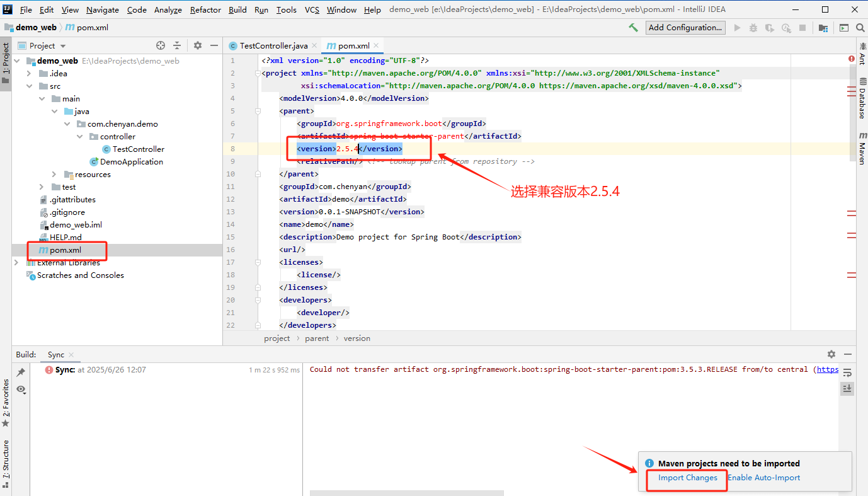Open the eye view filter in Build panel
The image size is (868, 496).
[x=21, y=389]
